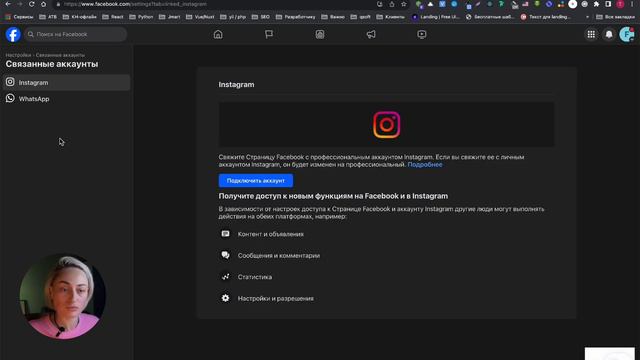This screenshot has width=640, height=360.
Task: Open the Landing | Free UI bookmark
Action: click(436, 17)
